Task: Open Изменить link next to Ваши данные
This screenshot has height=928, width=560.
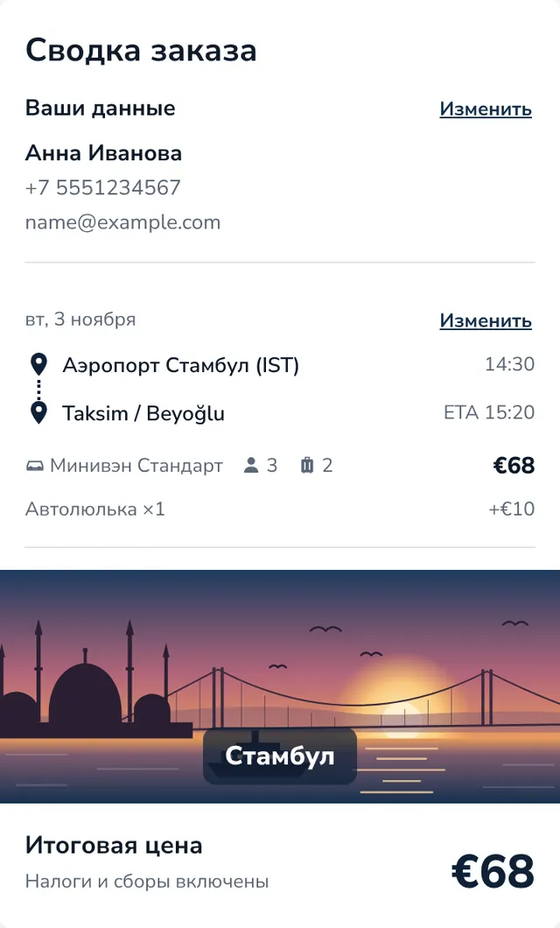Action: 486,109
